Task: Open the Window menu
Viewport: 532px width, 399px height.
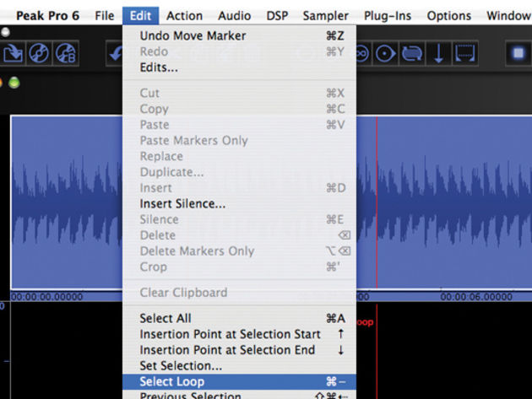Action: [x=508, y=16]
